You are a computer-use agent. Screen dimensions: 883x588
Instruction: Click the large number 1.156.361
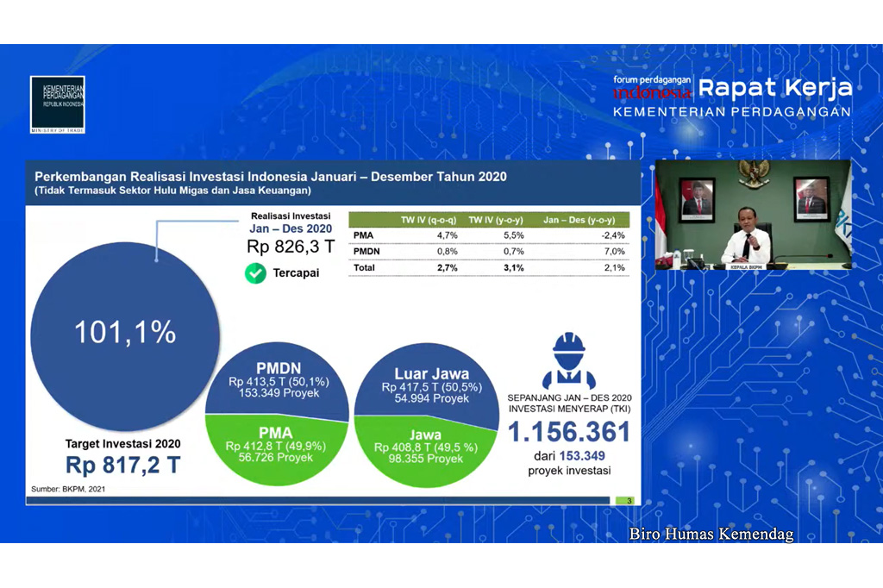coord(569,432)
